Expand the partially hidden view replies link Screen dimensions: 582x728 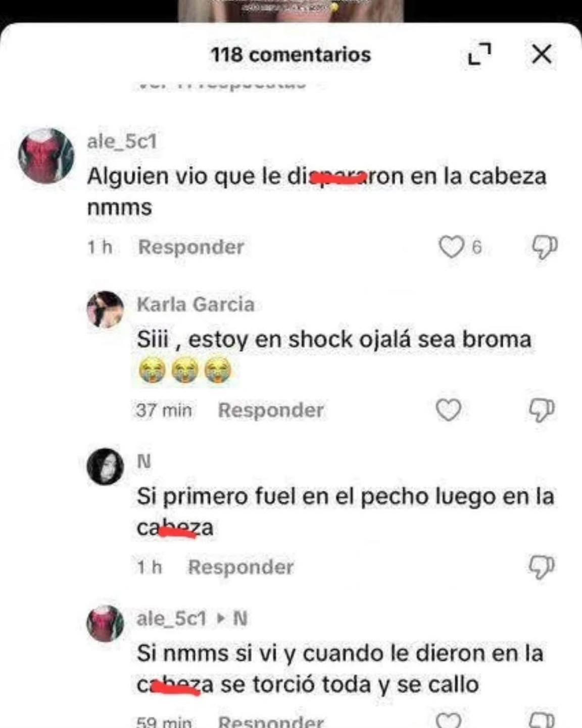click(222, 84)
